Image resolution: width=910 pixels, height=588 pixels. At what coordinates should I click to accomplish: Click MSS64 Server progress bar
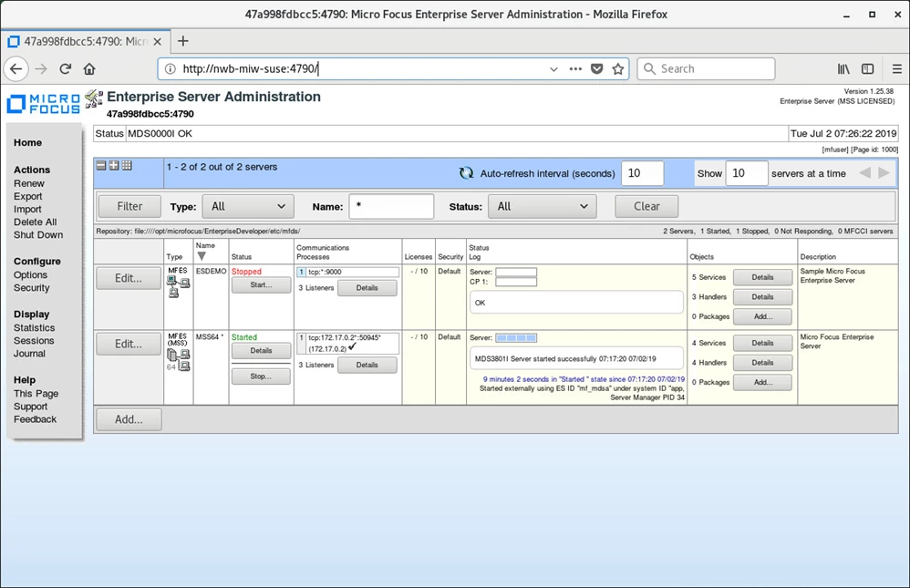click(x=516, y=338)
